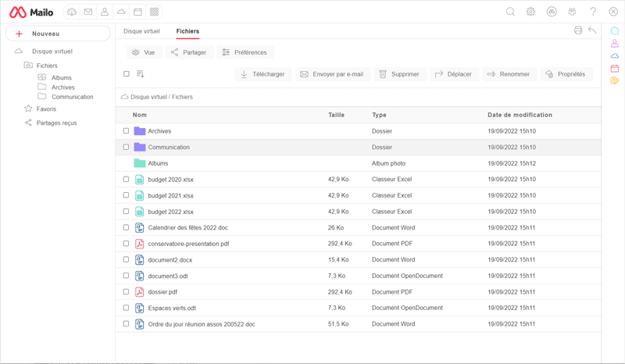Click the dashboard gauge icon in top bar

pos(72,12)
